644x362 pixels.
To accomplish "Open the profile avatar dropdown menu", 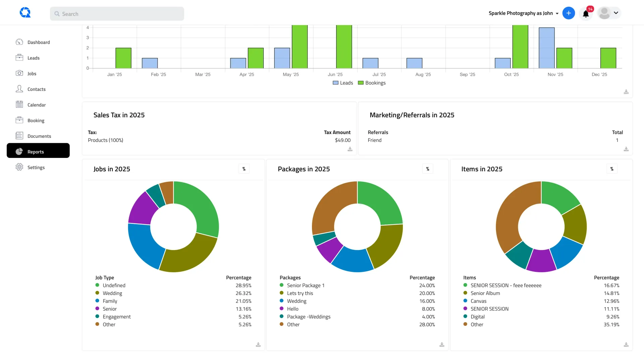I will [x=609, y=13].
